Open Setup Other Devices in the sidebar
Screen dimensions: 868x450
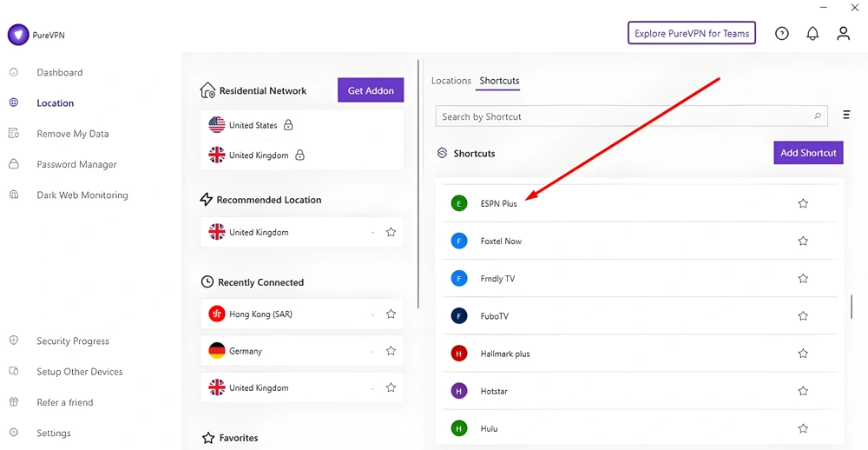[80, 371]
